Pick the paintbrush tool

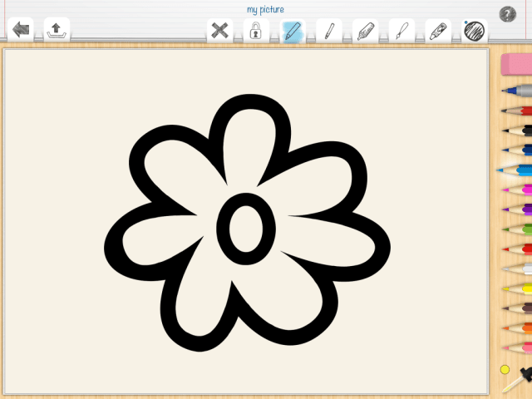(401, 32)
